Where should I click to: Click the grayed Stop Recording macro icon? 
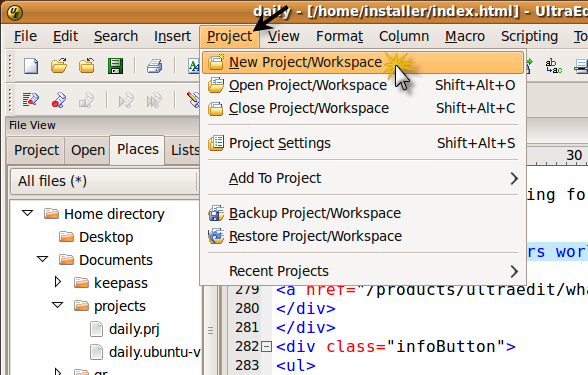click(87, 100)
